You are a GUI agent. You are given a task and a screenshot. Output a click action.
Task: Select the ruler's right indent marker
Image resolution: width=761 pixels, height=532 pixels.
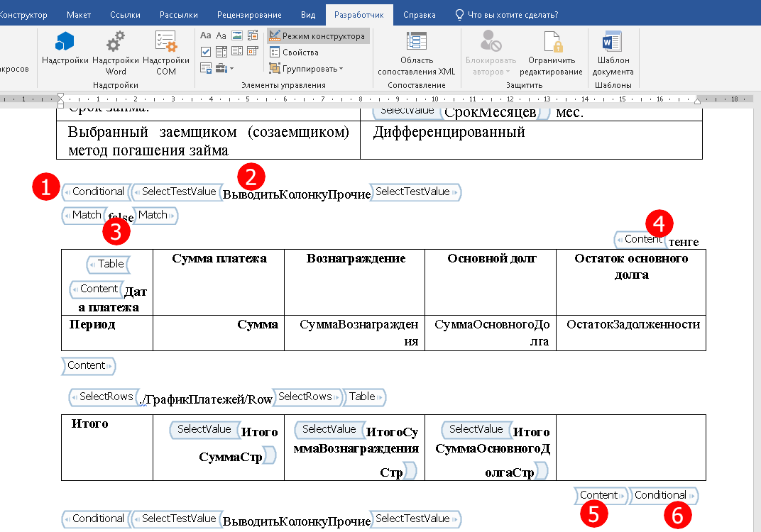(697, 101)
